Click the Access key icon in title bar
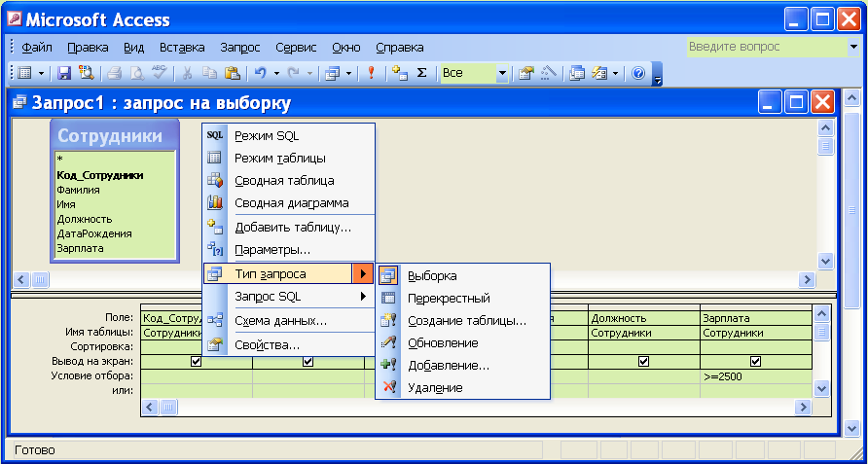The width and height of the screenshot is (868, 464). 14,19
